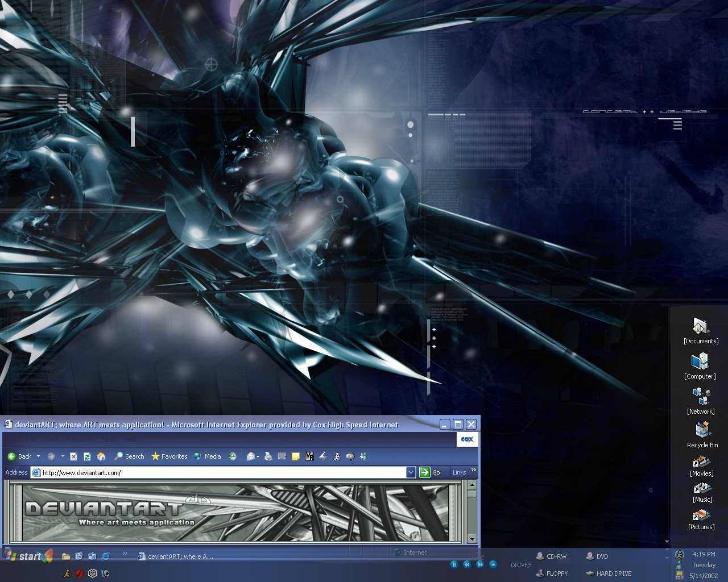The image size is (728, 582).
Task: Click the lightning bolt icon in toolbar
Action: (x=323, y=456)
